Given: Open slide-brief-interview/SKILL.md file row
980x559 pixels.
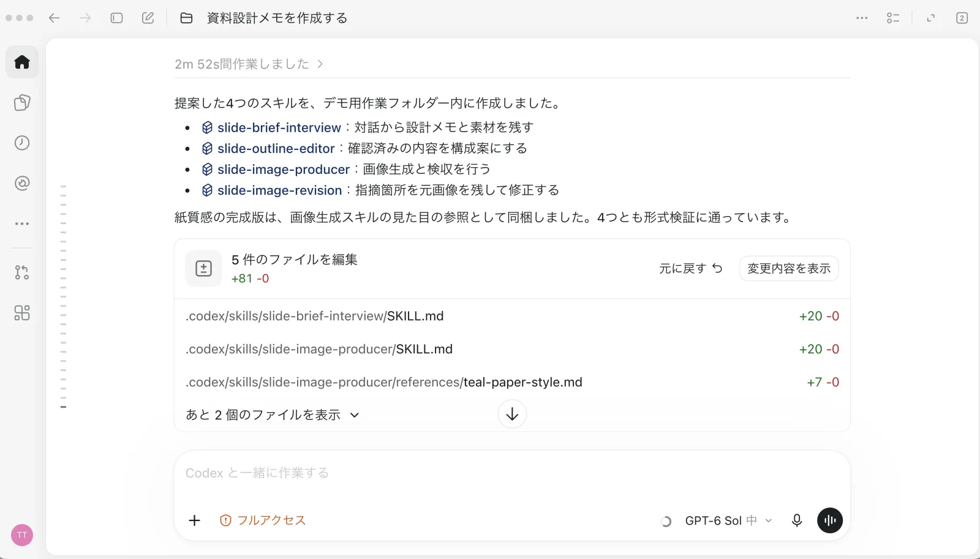Looking at the screenshot, I should [512, 316].
